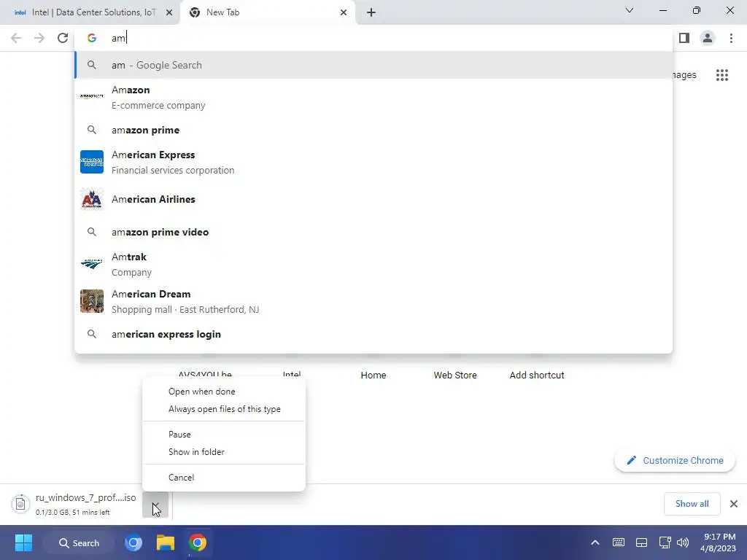Click the Amazon logo icon in suggestions
This screenshot has height=560, width=747.
coord(92,96)
